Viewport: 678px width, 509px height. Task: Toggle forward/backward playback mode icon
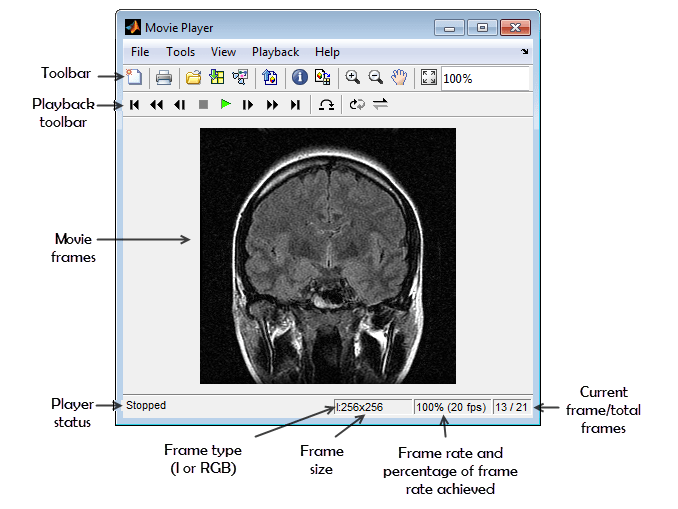pos(380,104)
